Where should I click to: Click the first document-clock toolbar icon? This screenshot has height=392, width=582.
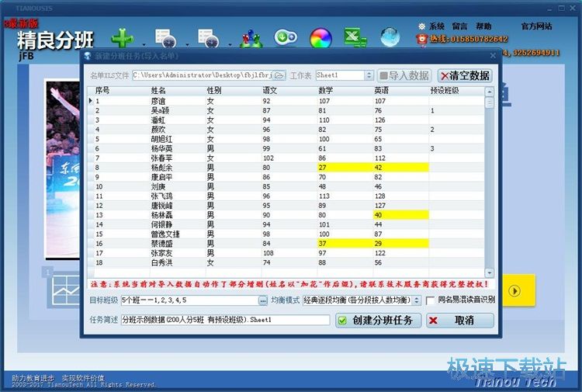[165, 38]
